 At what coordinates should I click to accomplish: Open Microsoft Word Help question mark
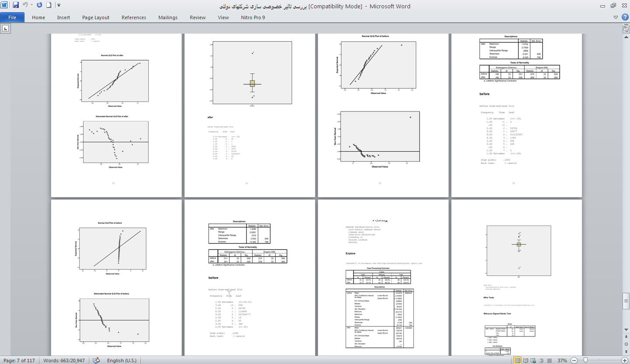click(624, 17)
